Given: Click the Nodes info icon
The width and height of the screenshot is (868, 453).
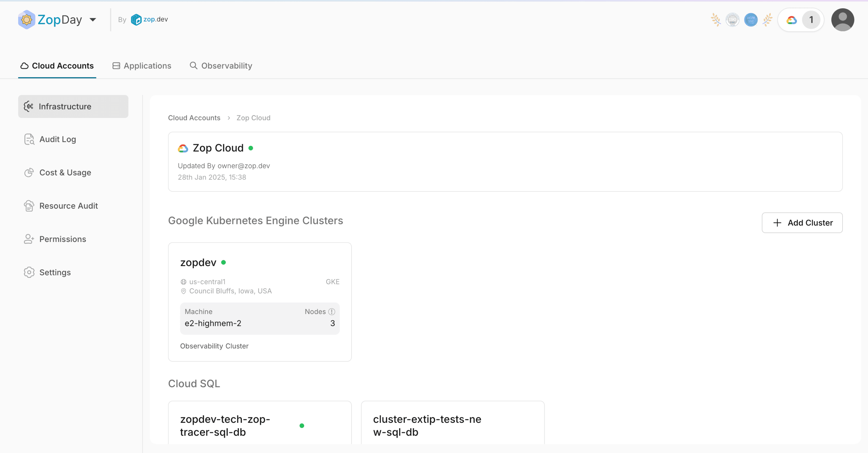Looking at the screenshot, I should (x=331, y=312).
